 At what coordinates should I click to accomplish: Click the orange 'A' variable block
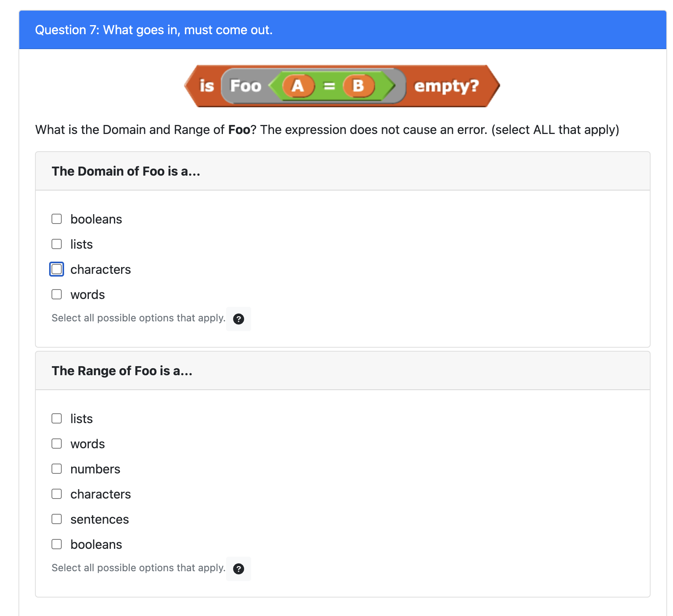[298, 86]
